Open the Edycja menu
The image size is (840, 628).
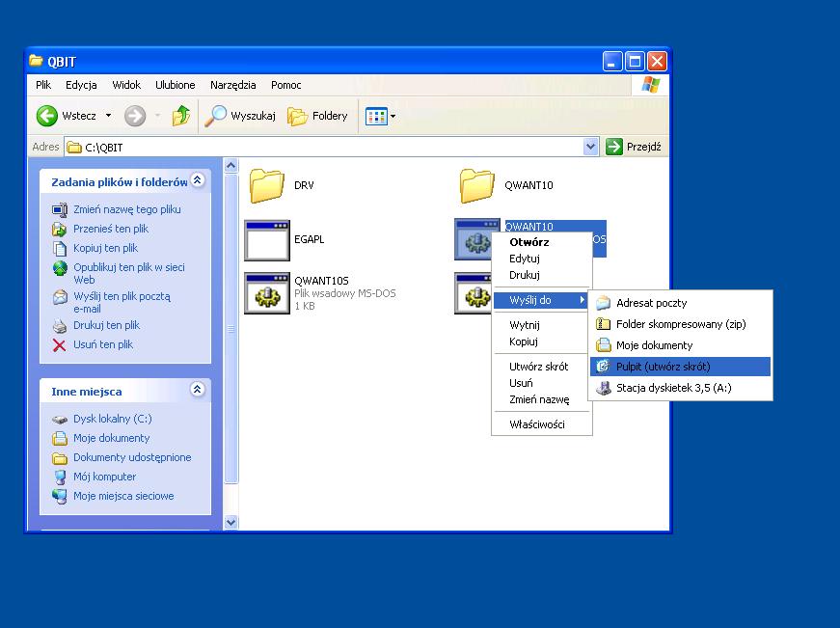(x=81, y=85)
